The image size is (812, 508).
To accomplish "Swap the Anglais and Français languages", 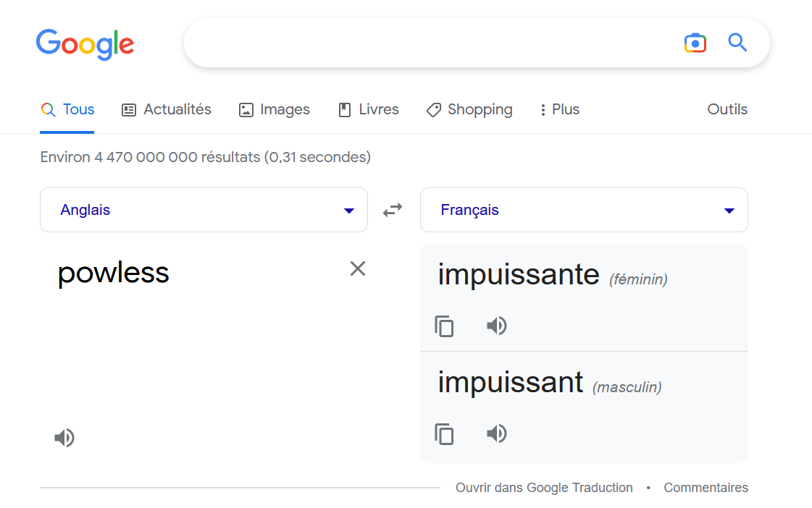I will [393, 210].
